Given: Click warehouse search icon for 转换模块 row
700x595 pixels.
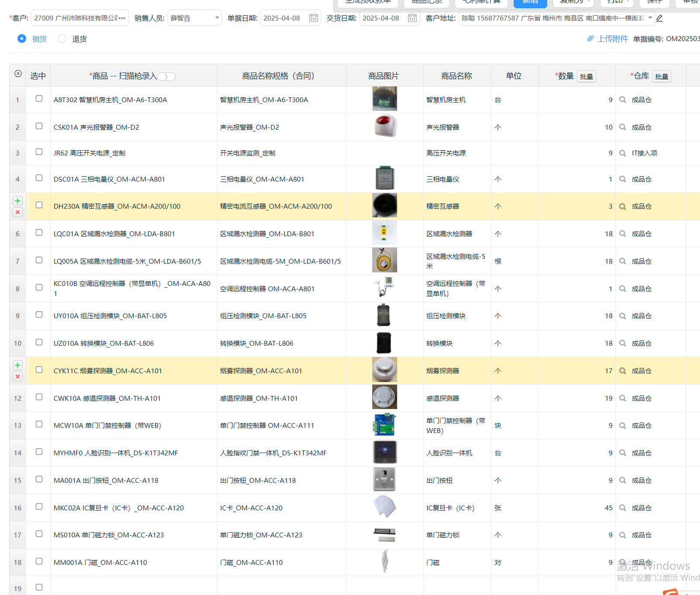Looking at the screenshot, I should tap(623, 343).
